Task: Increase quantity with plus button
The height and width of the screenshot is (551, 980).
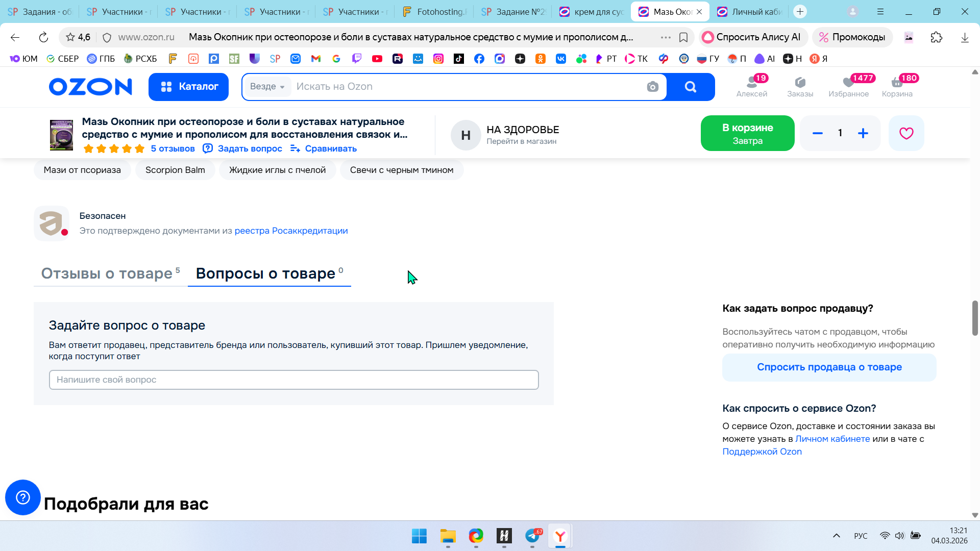Action: tap(863, 133)
